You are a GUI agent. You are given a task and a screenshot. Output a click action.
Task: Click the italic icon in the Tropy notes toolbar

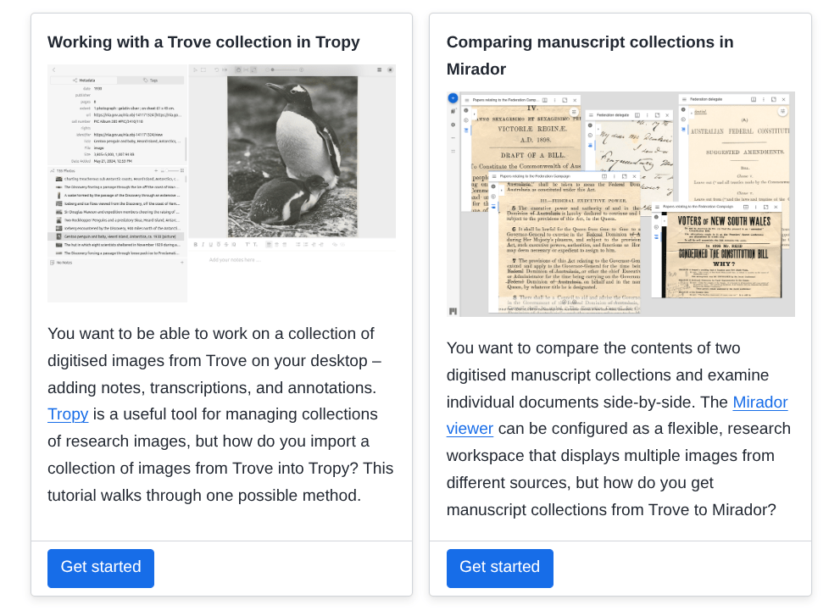(x=203, y=244)
